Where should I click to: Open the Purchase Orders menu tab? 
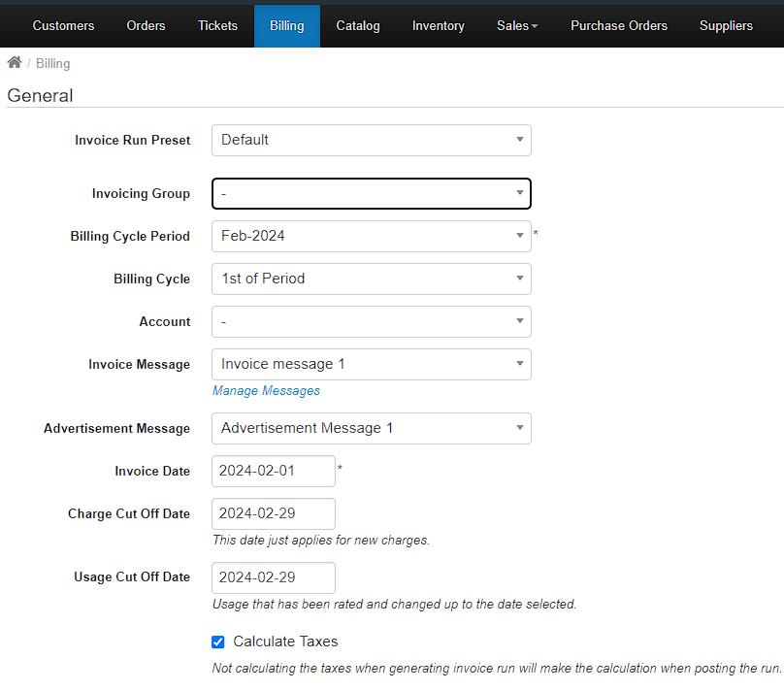pos(618,26)
